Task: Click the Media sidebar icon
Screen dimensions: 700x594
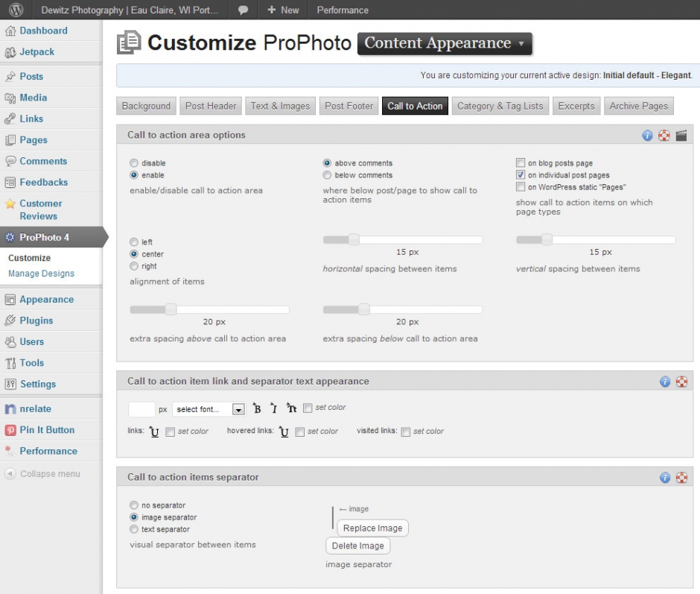Action: [x=10, y=98]
